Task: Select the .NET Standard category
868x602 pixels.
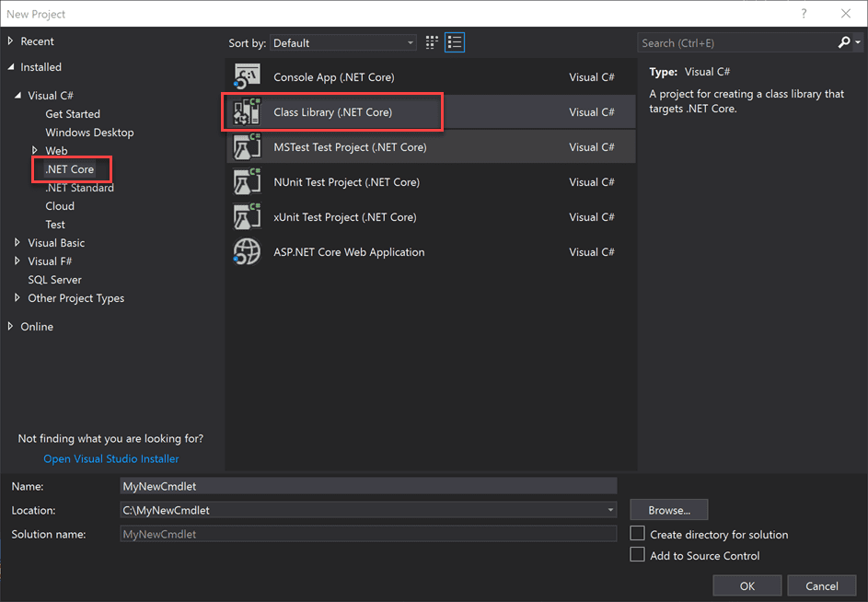Action: 80,188
